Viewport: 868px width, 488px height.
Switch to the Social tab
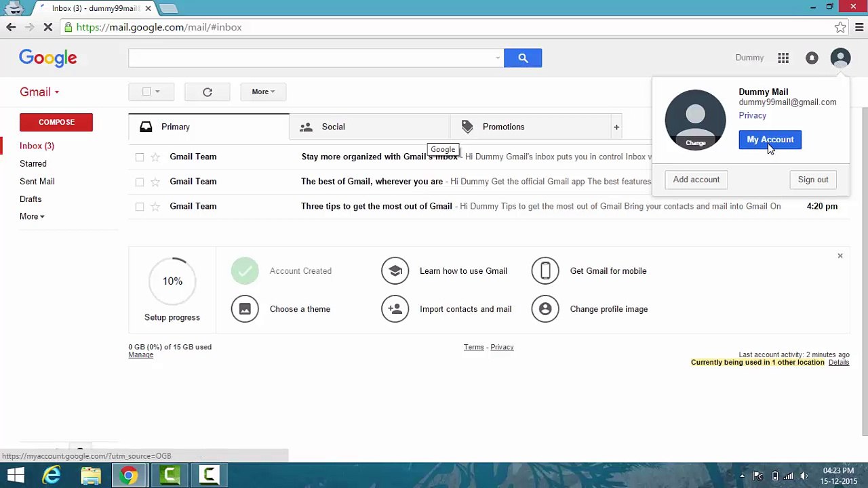pyautogui.click(x=370, y=127)
